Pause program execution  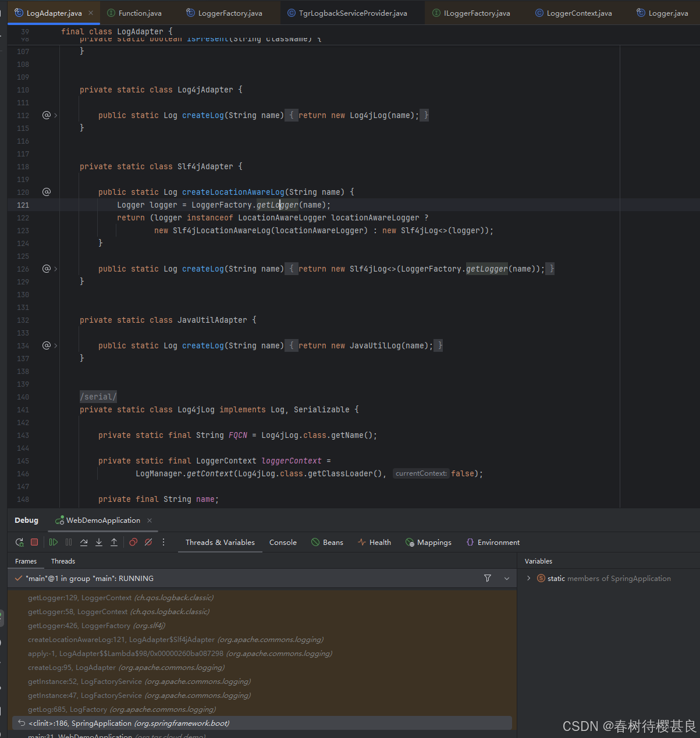click(69, 542)
